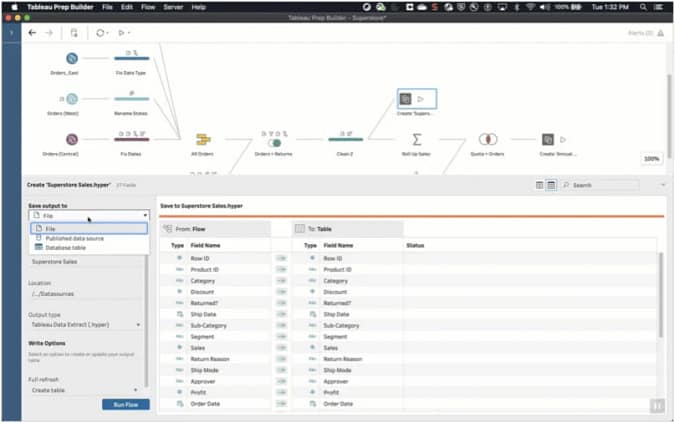Image resolution: width=675 pixels, height=423 pixels.
Task: Run the Create 'Annual...' output via its play icon
Action: point(563,139)
